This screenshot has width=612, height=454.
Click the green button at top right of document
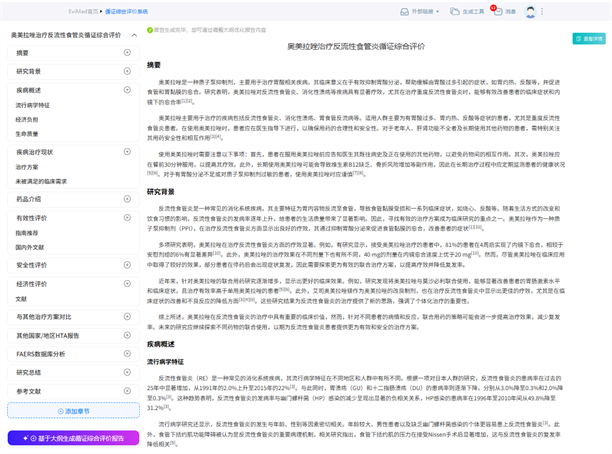589,38
